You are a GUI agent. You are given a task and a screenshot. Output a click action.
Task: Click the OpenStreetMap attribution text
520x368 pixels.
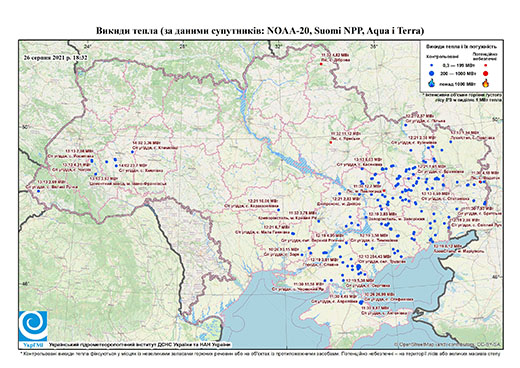click(448, 345)
